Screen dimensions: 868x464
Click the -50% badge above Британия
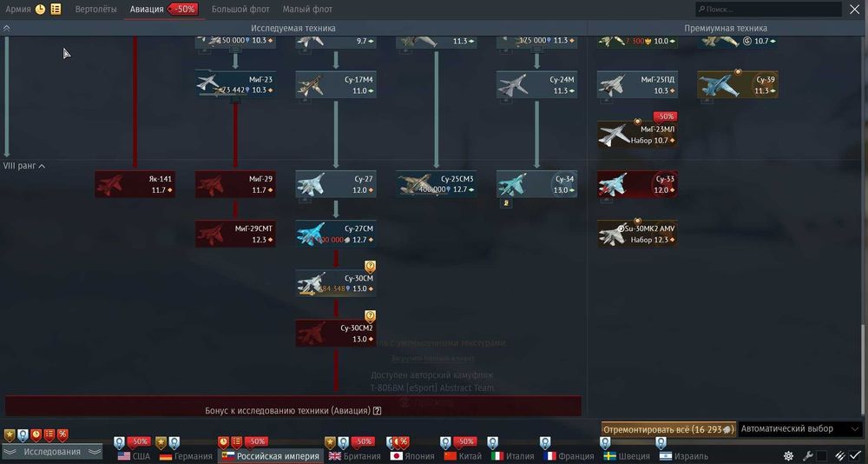(363, 441)
